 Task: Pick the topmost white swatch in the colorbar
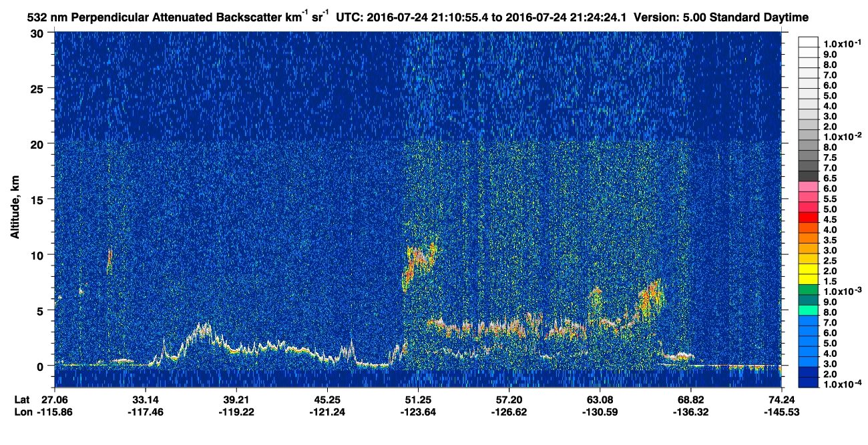809,42
